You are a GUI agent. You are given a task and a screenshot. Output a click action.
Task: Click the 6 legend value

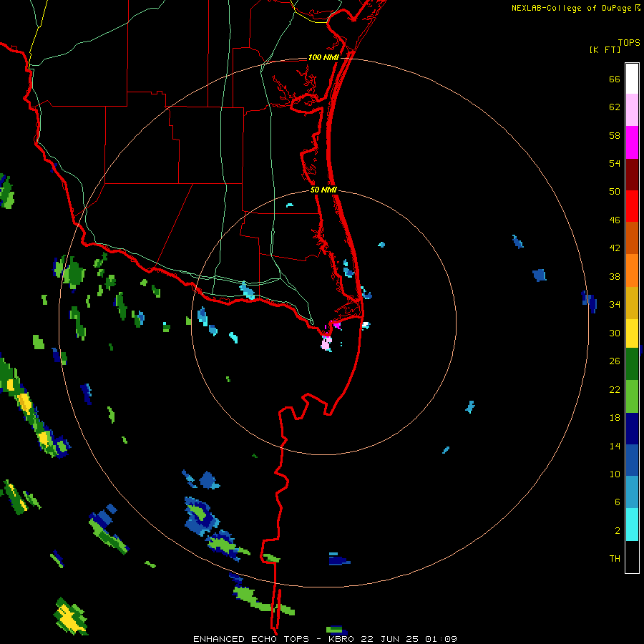pyautogui.click(x=617, y=502)
